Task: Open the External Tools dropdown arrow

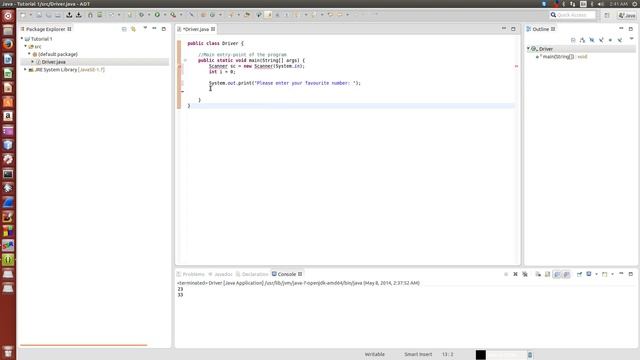Action: click(181, 15)
